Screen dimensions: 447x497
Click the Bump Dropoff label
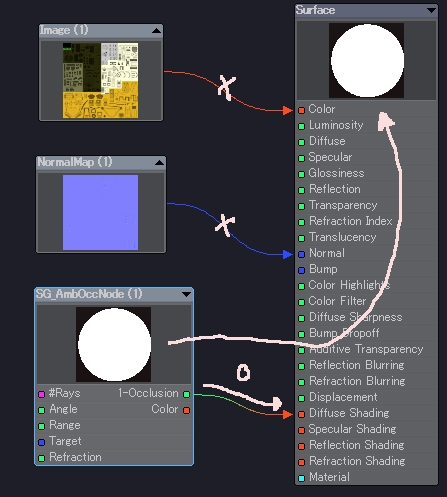[x=344, y=333]
